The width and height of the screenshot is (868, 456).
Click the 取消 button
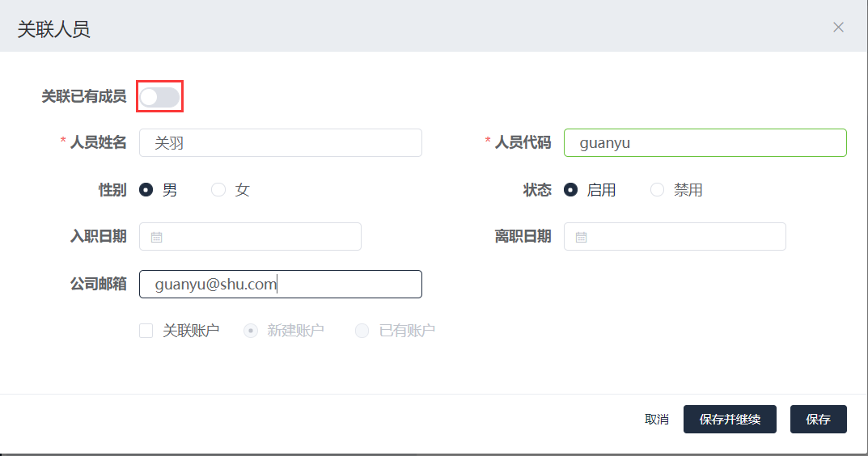656,420
